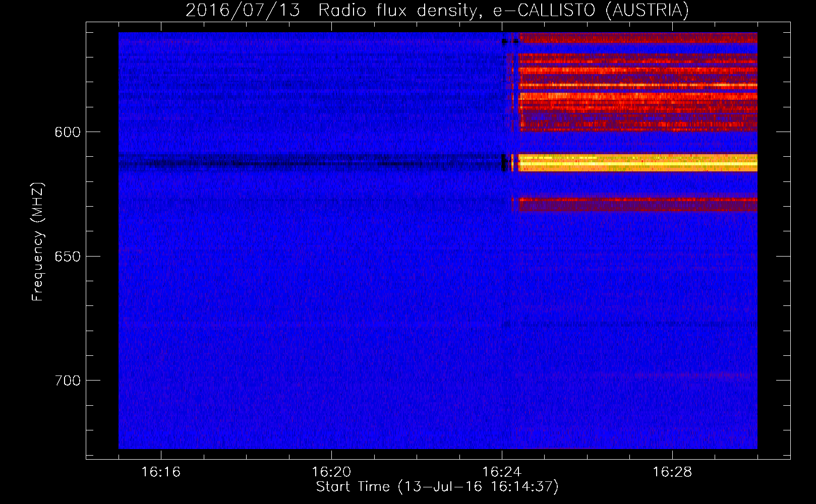Click the thin red emission band near 628 MHz
816x504 pixels.
coord(638,200)
